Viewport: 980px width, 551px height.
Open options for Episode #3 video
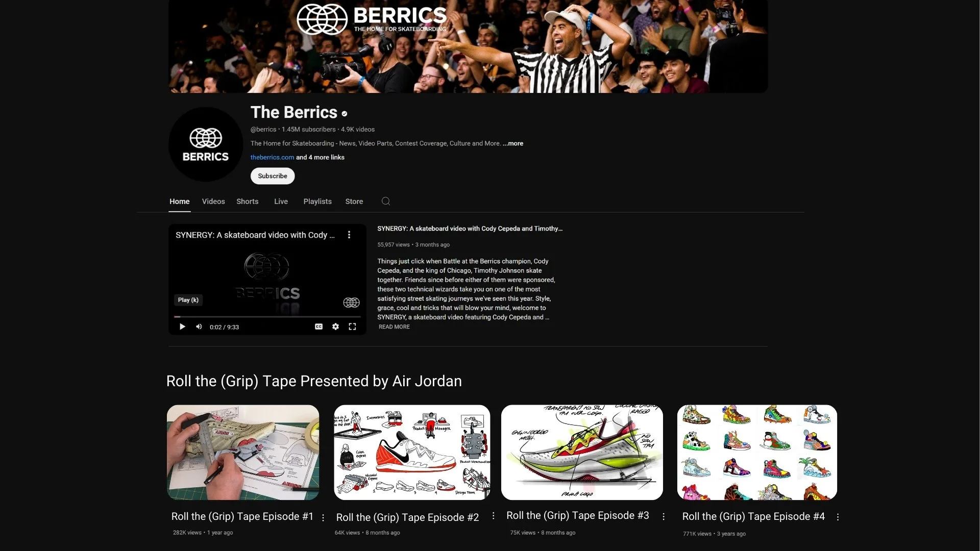[x=664, y=517]
